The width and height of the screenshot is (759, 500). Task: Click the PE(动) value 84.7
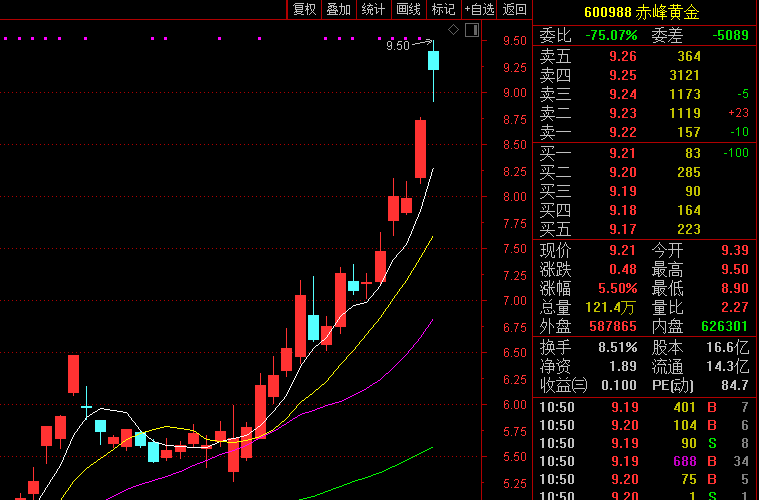tap(735, 385)
